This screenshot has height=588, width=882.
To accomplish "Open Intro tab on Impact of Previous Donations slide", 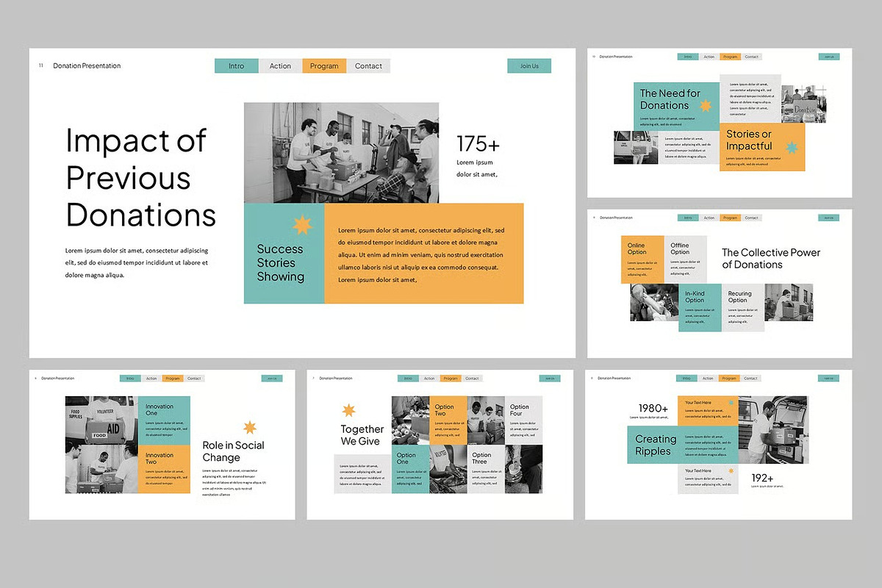I will [x=237, y=66].
